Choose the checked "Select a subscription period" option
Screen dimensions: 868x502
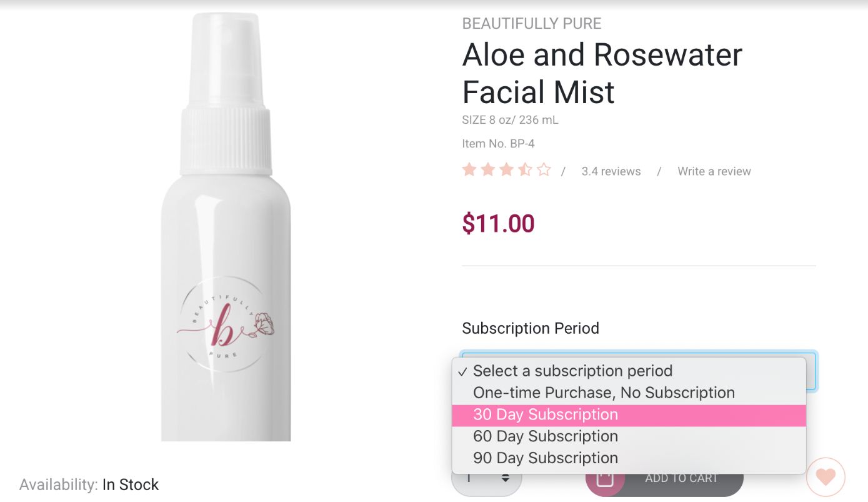(x=572, y=371)
